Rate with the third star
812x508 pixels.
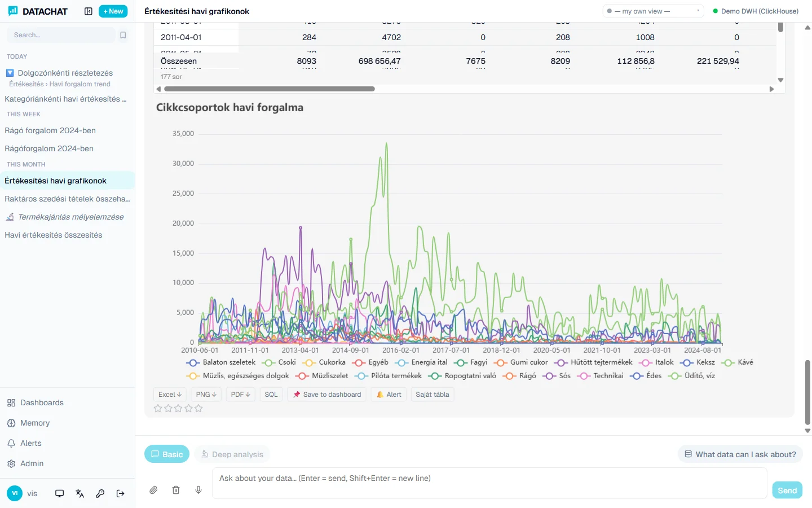point(178,408)
